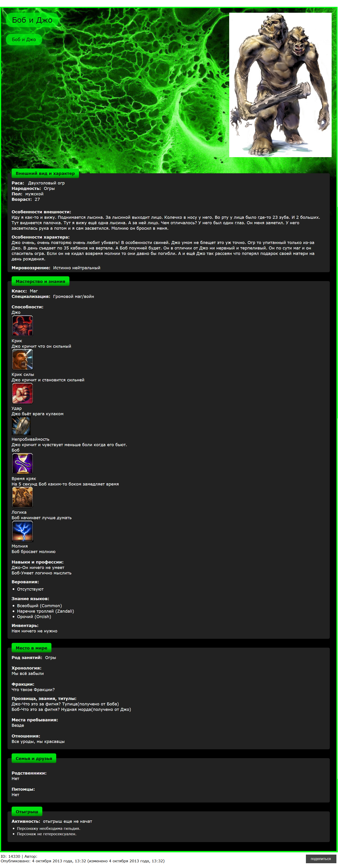Viewport: 338px width, 868px height.
Task: Click the Непробиваймость shield ability icon
Action: [21, 425]
